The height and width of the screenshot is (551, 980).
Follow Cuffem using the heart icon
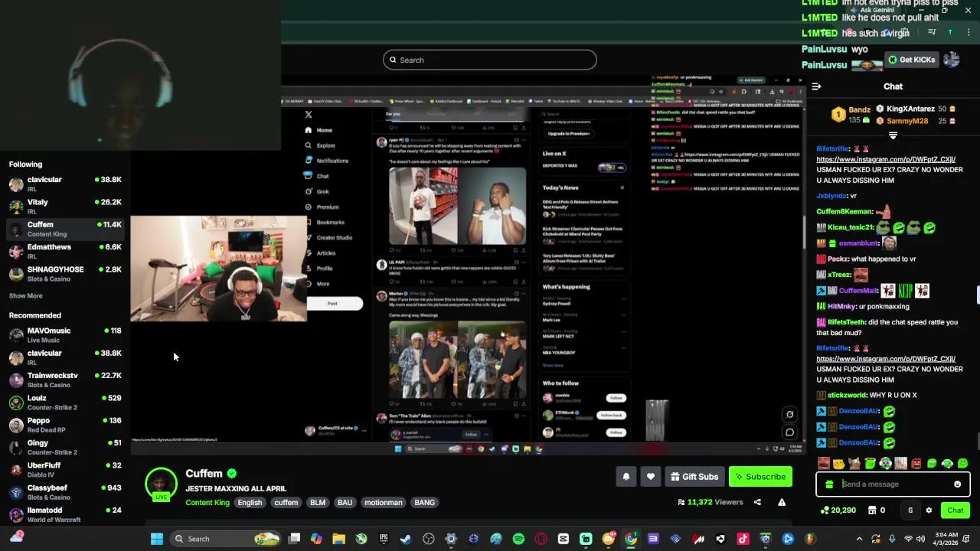[651, 477]
